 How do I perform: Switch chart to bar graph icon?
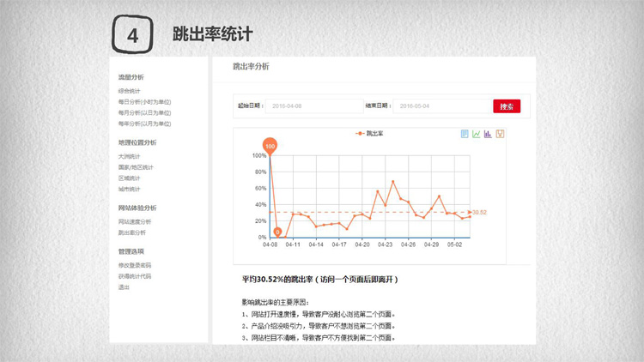tap(488, 134)
